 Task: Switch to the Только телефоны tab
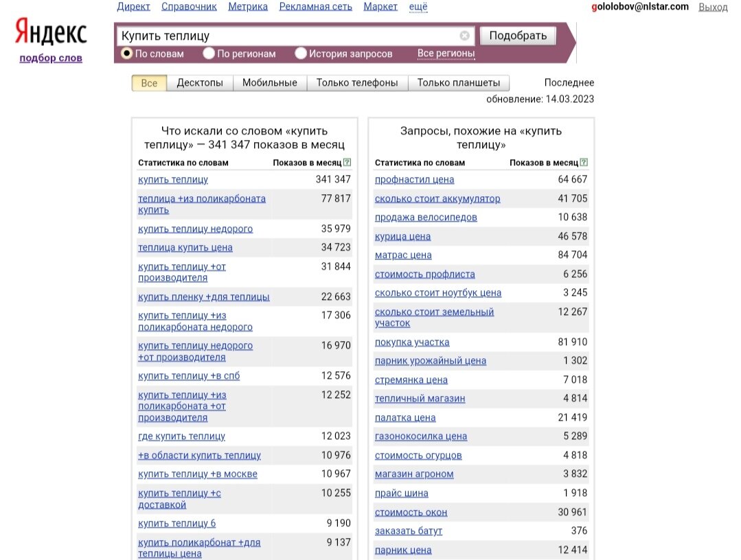357,82
